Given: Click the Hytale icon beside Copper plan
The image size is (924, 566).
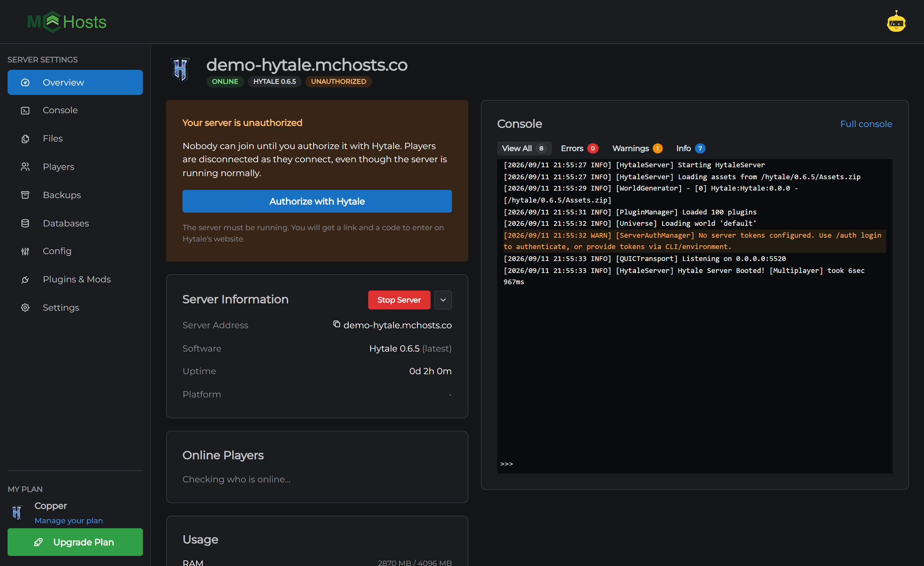Looking at the screenshot, I should pyautogui.click(x=17, y=513).
